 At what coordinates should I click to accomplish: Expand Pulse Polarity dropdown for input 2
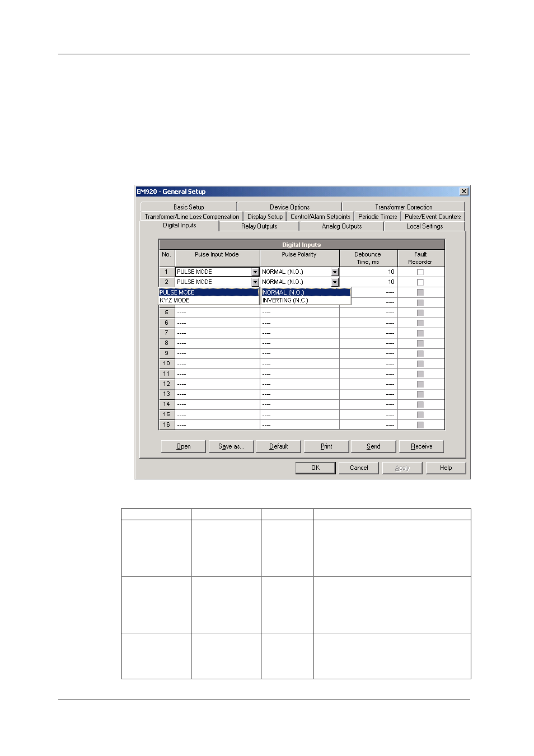tap(335, 282)
